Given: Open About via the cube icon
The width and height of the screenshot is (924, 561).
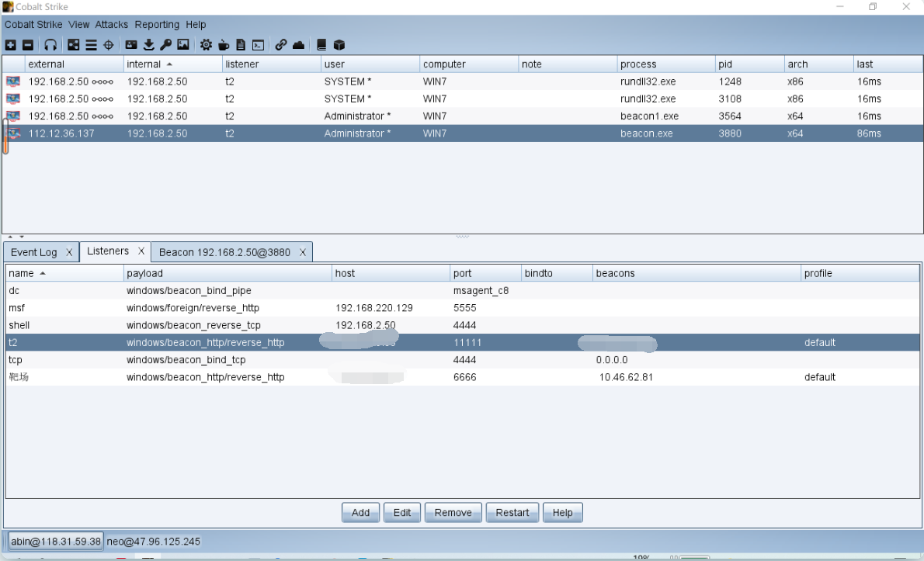Looking at the screenshot, I should (339, 45).
